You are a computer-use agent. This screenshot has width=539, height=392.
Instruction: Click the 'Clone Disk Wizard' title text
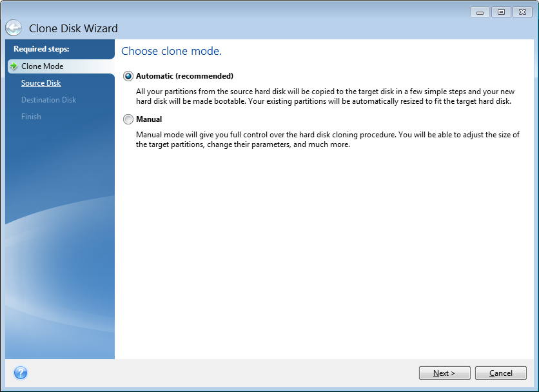tap(73, 28)
